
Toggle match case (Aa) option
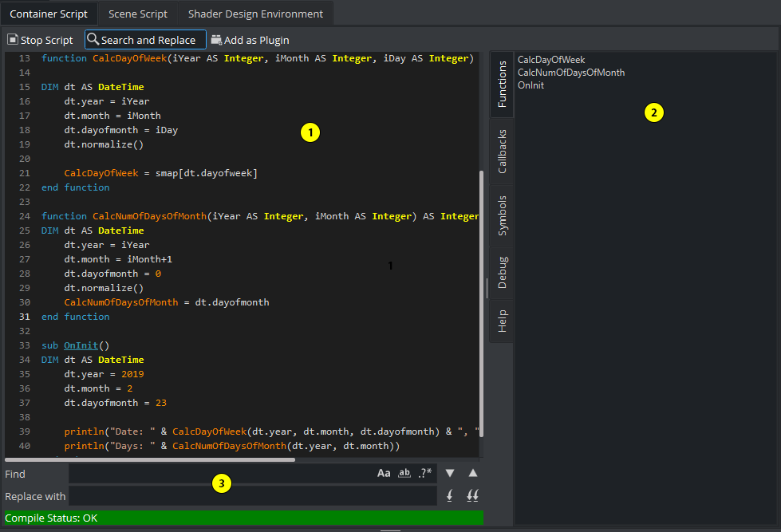point(384,473)
